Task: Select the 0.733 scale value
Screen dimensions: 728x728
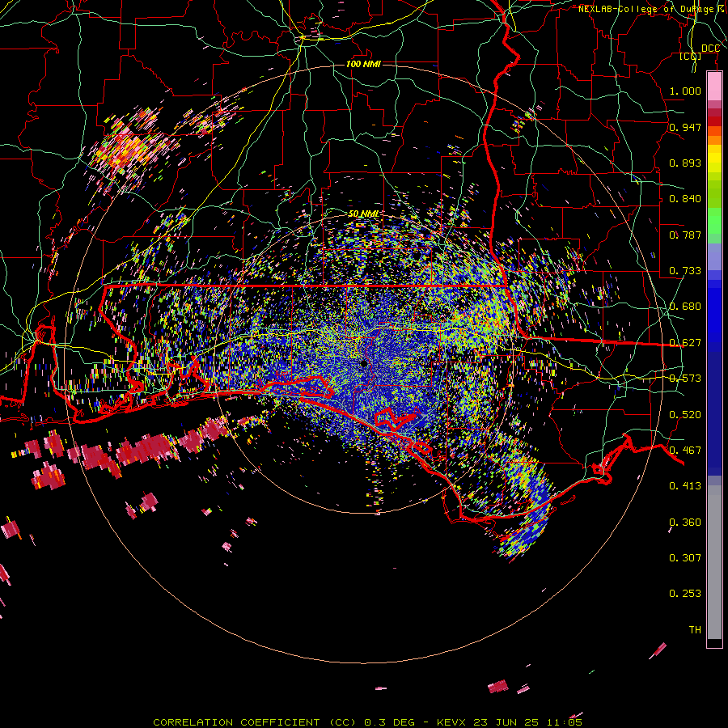Action: [x=685, y=271]
